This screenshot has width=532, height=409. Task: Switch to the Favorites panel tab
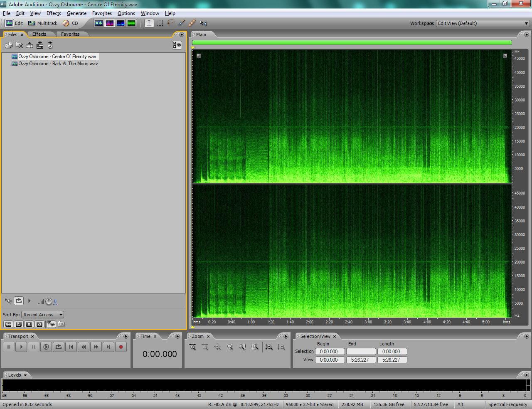coord(70,34)
